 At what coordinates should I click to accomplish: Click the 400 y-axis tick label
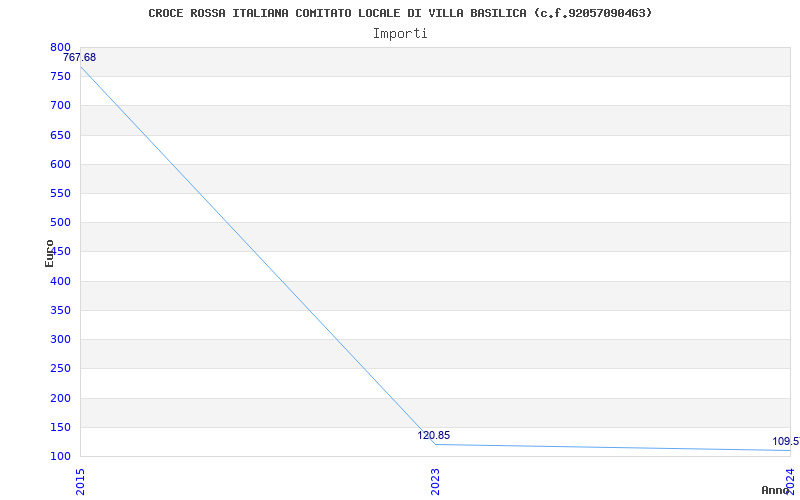click(x=60, y=281)
